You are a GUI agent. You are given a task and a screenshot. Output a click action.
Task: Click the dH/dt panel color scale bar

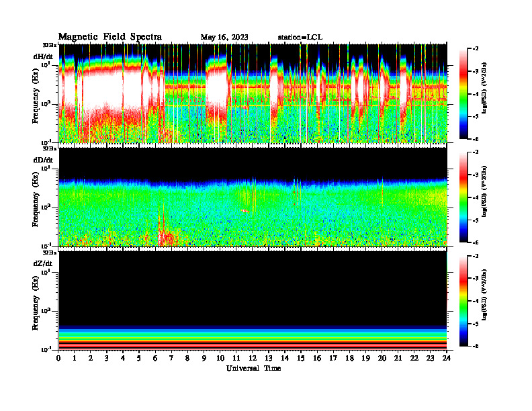[463, 93]
